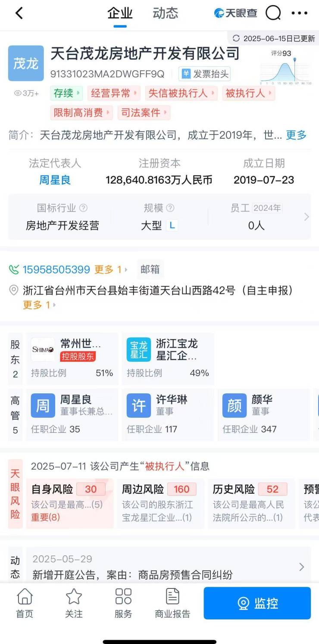The height and width of the screenshot is (644, 319).
Task: Tap the 关注 star icon
Action: (74, 603)
